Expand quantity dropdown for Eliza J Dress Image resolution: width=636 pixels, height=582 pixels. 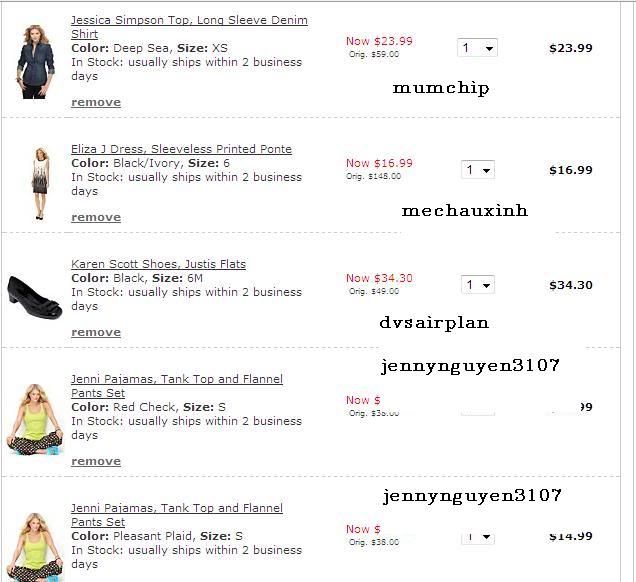pos(478,170)
